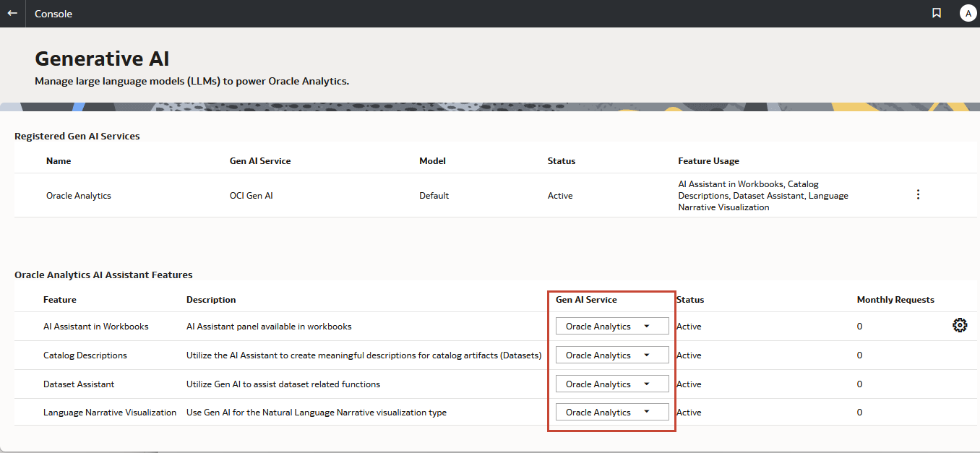Click the Name column header
This screenshot has width=980, height=453.
[59, 161]
